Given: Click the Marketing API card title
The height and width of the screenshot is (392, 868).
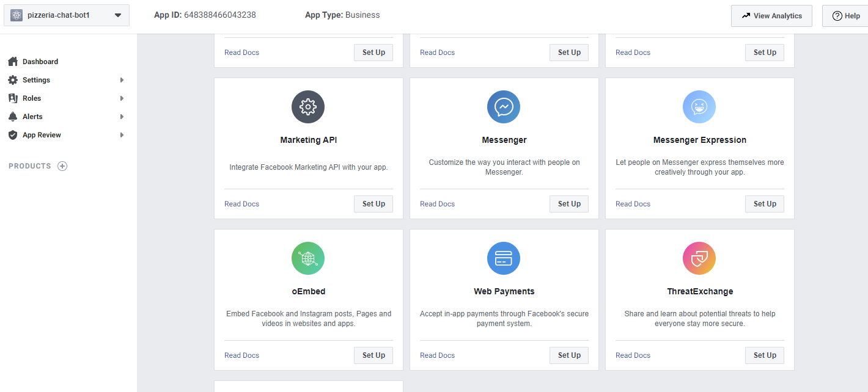Looking at the screenshot, I should [309, 140].
